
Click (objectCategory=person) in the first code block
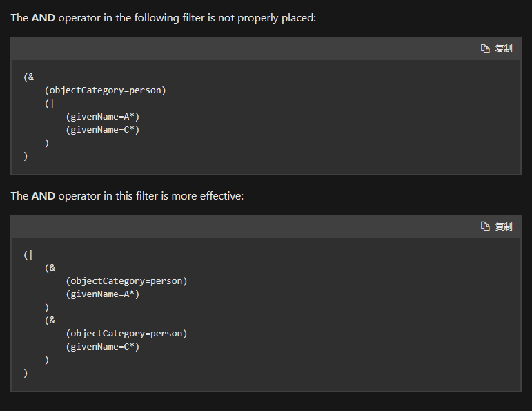106,90
